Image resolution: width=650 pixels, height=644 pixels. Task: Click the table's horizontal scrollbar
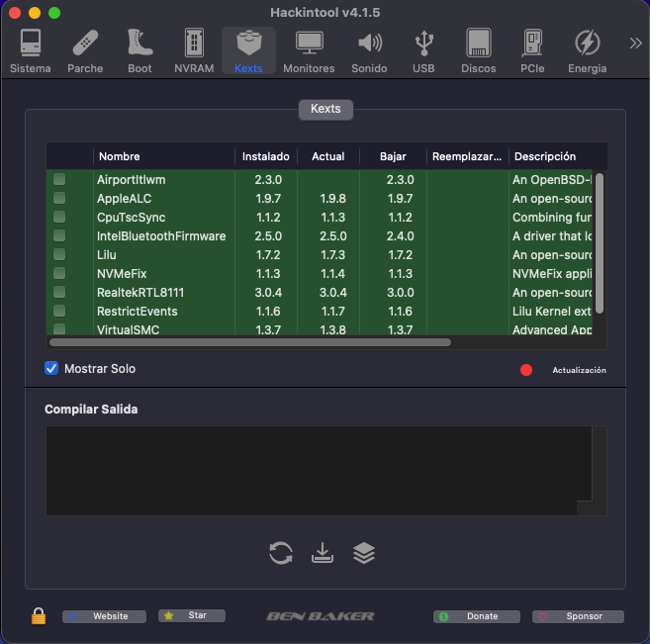click(x=250, y=342)
